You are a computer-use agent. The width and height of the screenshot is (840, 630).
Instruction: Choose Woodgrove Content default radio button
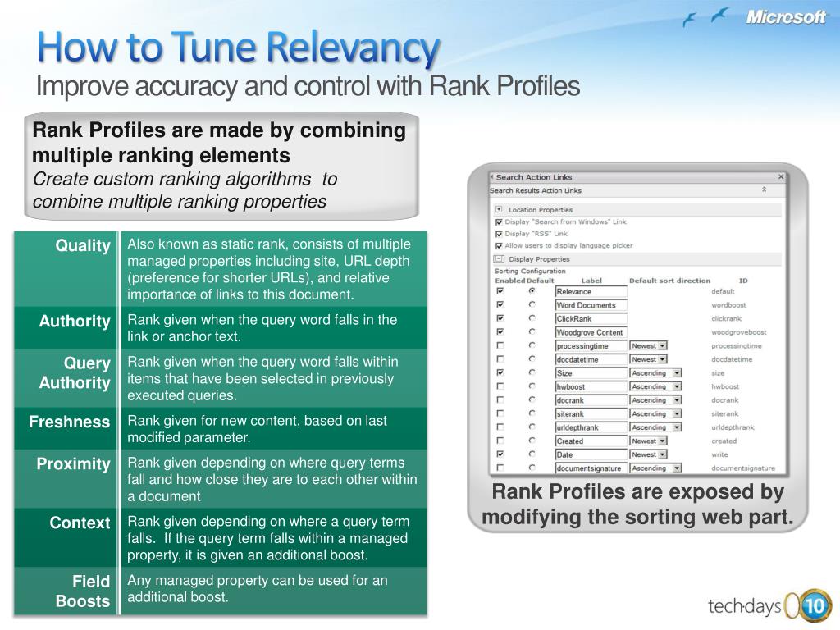point(532,331)
